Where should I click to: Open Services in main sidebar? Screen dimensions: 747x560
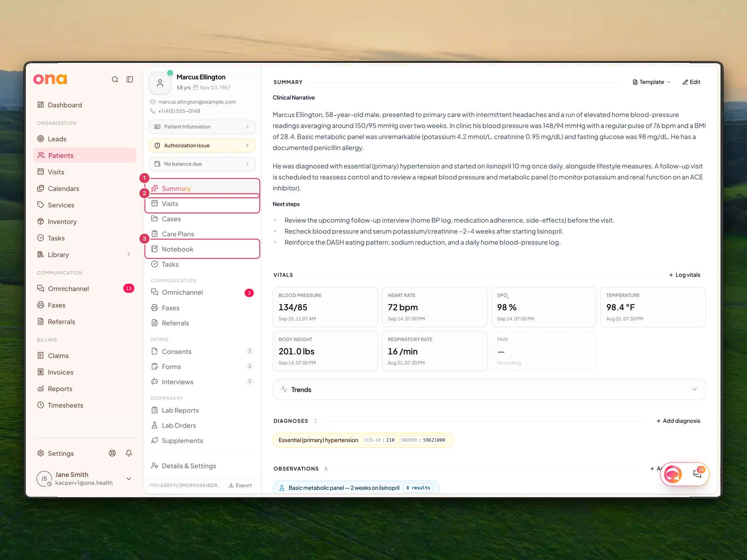pyautogui.click(x=85, y=205)
